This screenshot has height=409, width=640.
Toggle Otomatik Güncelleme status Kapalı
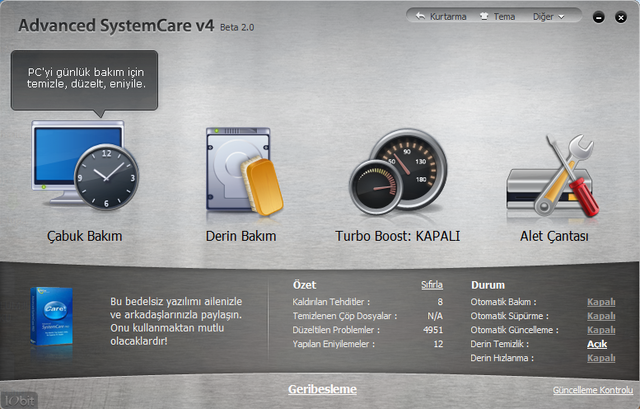[x=601, y=330]
